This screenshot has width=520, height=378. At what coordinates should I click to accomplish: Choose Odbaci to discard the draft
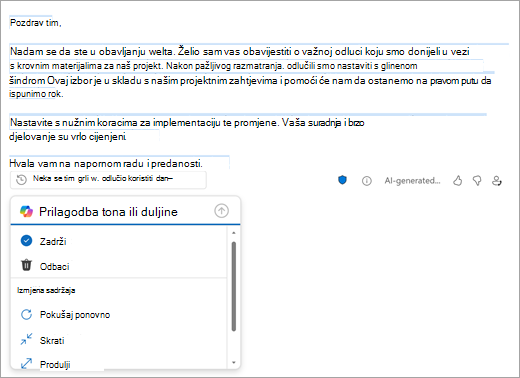click(119, 266)
